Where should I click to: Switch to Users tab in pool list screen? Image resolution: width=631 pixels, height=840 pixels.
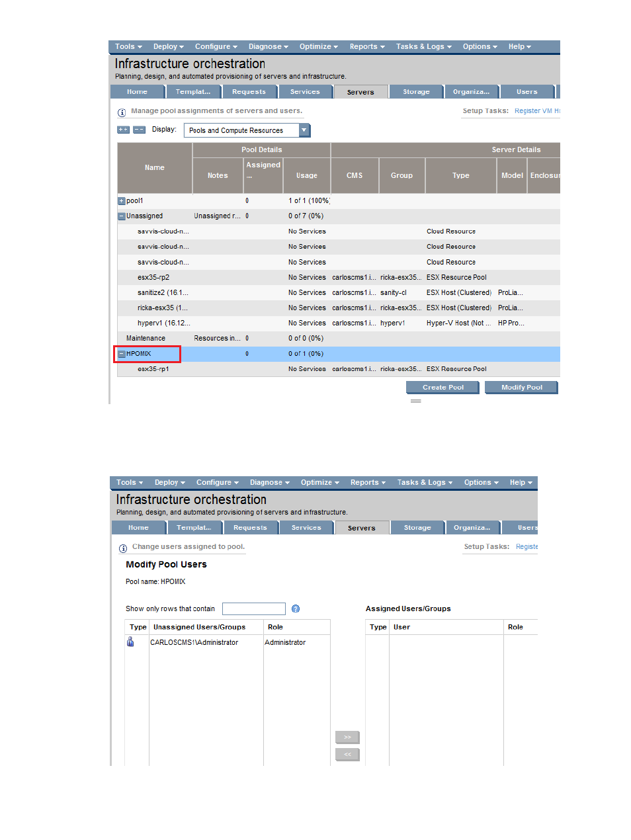pos(527,92)
